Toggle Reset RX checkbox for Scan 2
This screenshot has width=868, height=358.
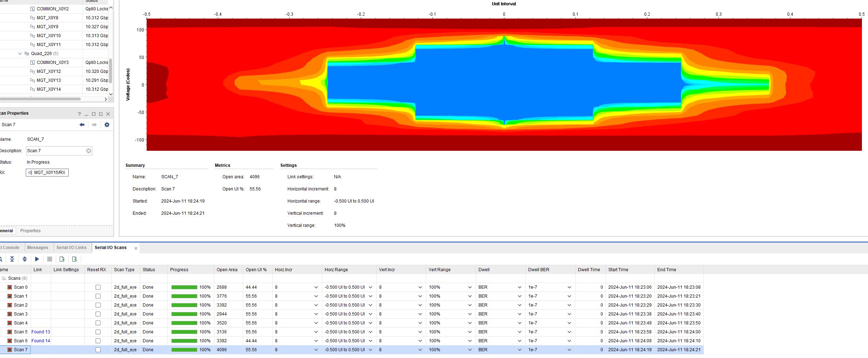(98, 305)
